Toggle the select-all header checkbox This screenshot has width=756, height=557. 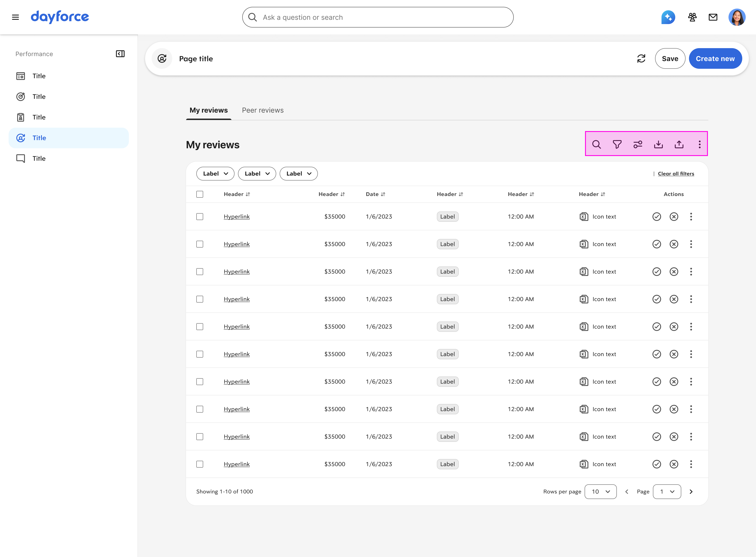200,194
